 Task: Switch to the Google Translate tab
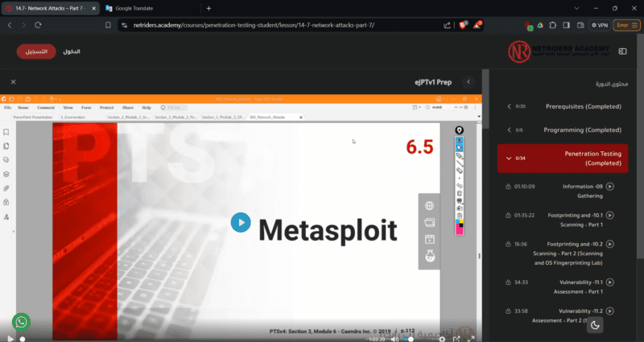(x=150, y=8)
